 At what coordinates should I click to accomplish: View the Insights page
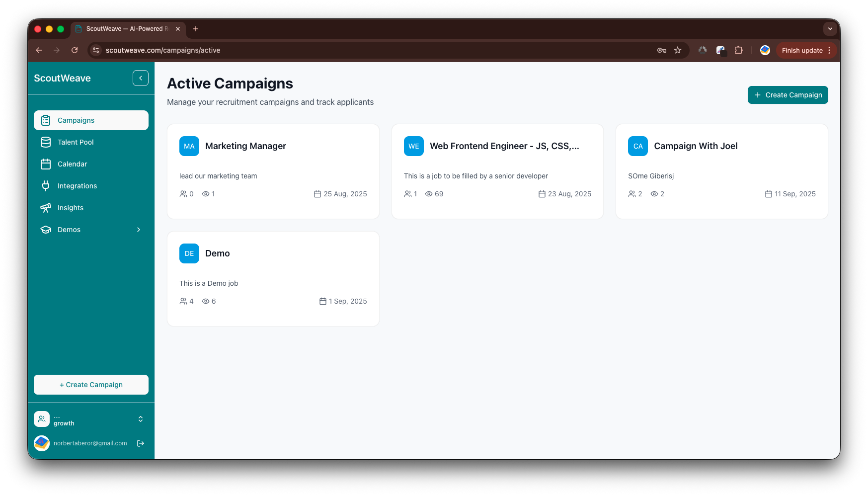(x=91, y=208)
